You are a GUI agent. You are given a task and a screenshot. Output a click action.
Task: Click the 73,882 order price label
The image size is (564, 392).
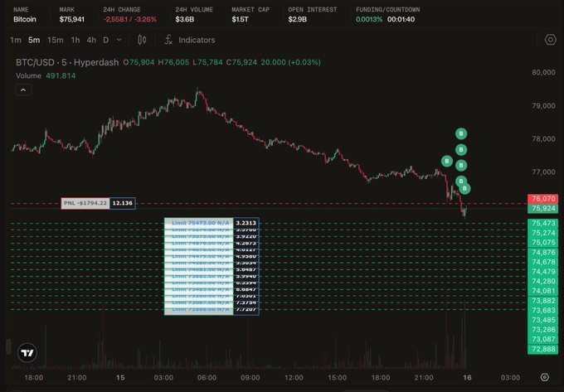(543, 301)
